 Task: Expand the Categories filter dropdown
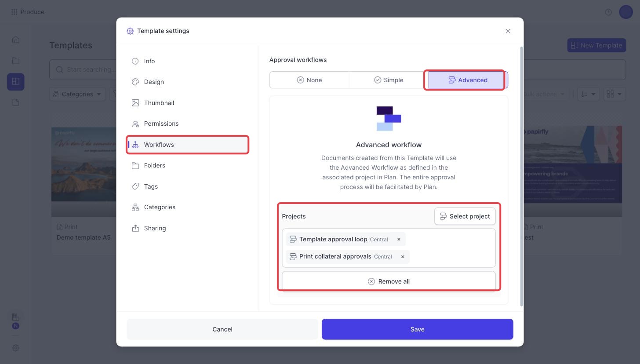coord(77,94)
